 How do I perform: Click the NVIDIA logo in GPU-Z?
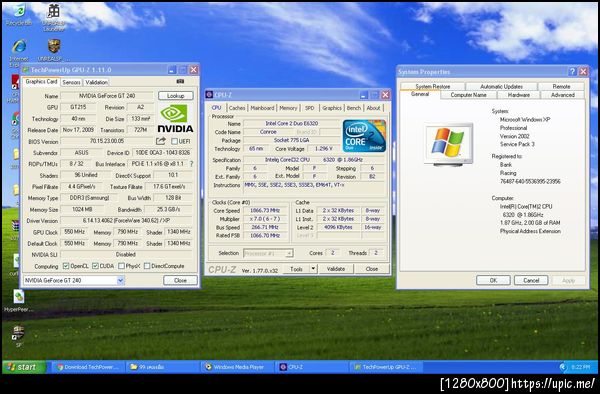[x=175, y=119]
